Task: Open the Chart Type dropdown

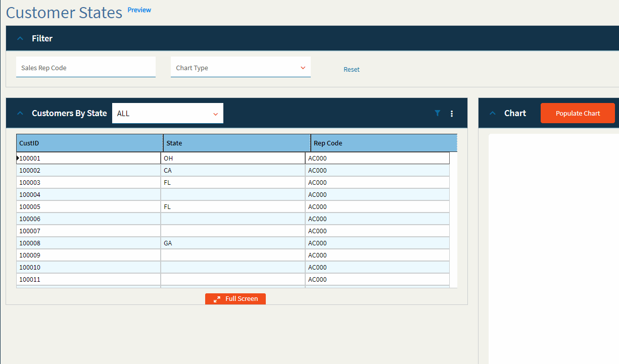Action: click(241, 67)
